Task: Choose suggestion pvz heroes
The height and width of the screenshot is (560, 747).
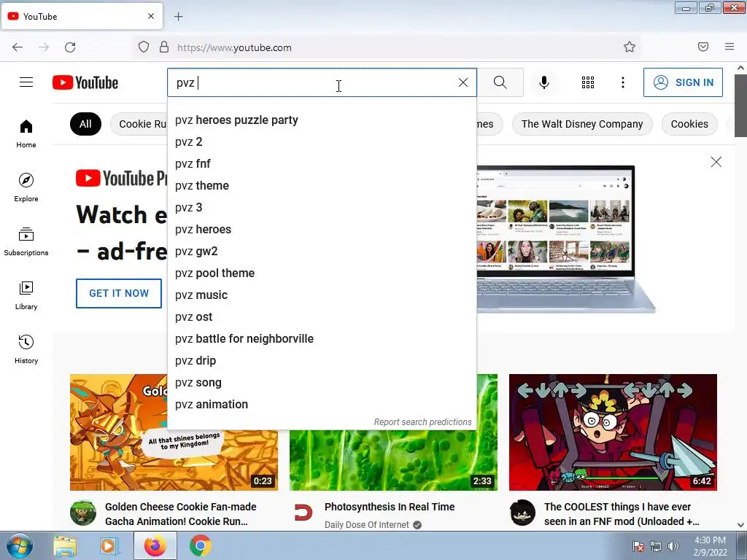Action: pos(322,230)
